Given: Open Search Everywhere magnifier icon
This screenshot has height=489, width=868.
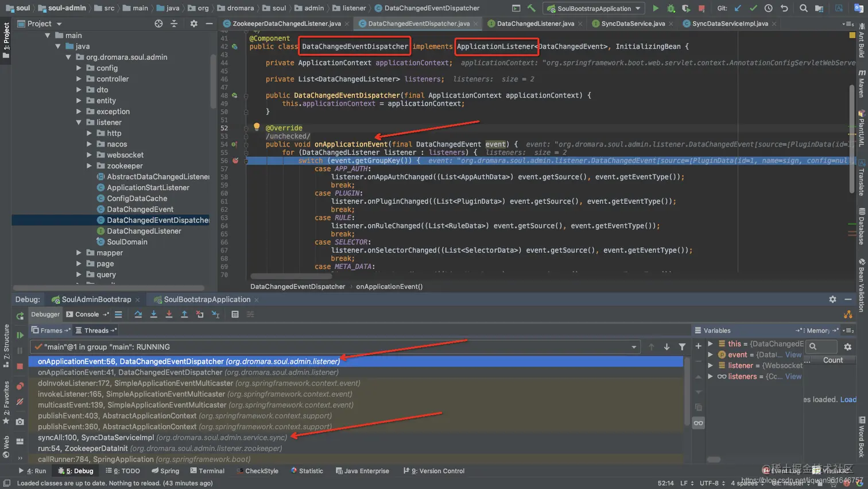Looking at the screenshot, I should [x=804, y=9].
